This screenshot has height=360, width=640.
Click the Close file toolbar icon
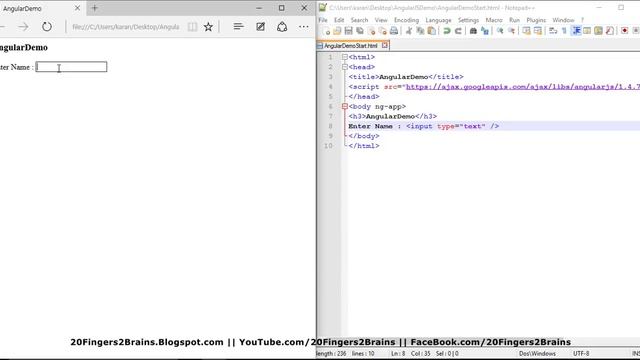(371, 31)
